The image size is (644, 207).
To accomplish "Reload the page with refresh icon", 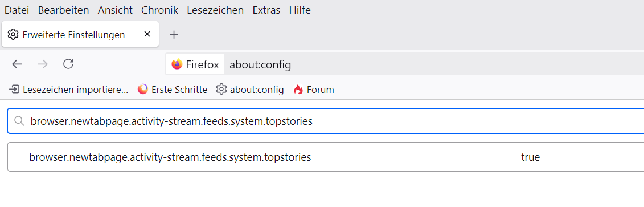I will (68, 64).
